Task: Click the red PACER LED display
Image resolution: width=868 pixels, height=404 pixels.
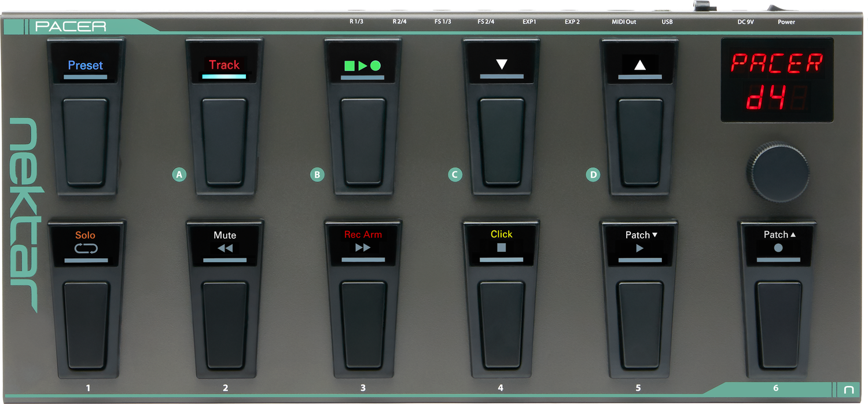Action: pos(777,80)
